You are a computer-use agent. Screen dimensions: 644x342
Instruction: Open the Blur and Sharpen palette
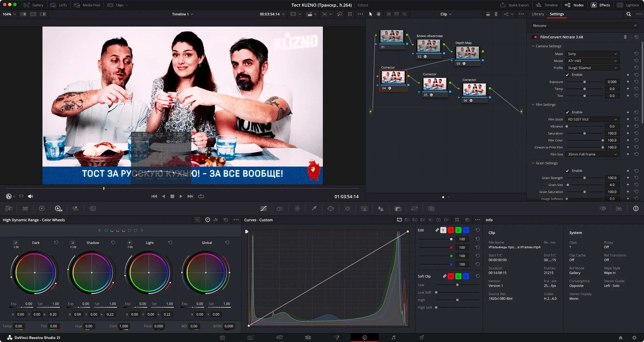381,209
